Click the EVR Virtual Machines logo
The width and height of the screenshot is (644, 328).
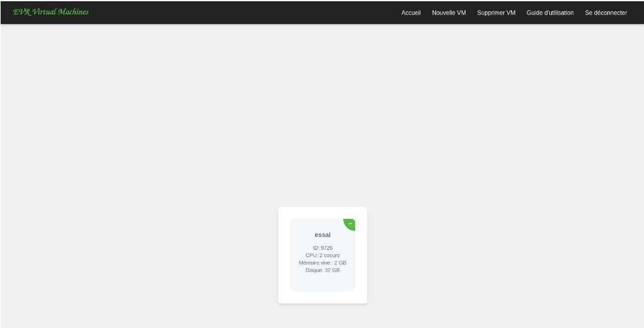click(50, 12)
